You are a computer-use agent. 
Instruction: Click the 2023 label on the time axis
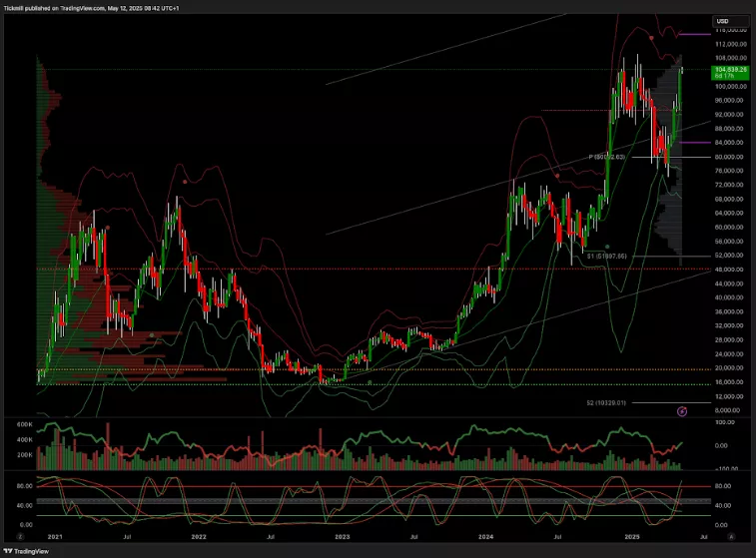click(342, 536)
